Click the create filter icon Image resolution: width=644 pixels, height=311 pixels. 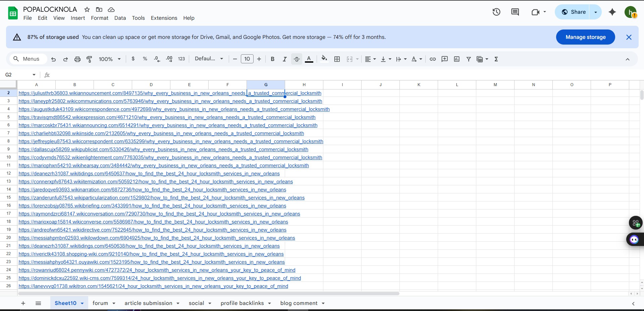click(469, 59)
